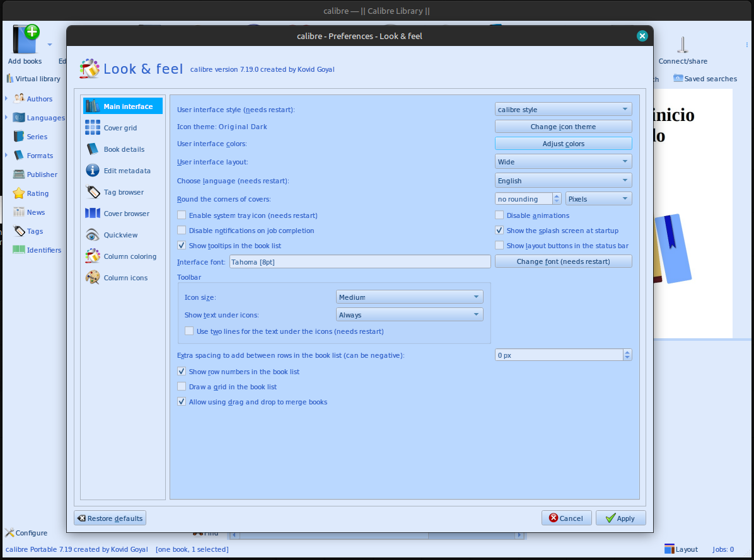
Task: Click the Add books icon
Action: pos(25,40)
